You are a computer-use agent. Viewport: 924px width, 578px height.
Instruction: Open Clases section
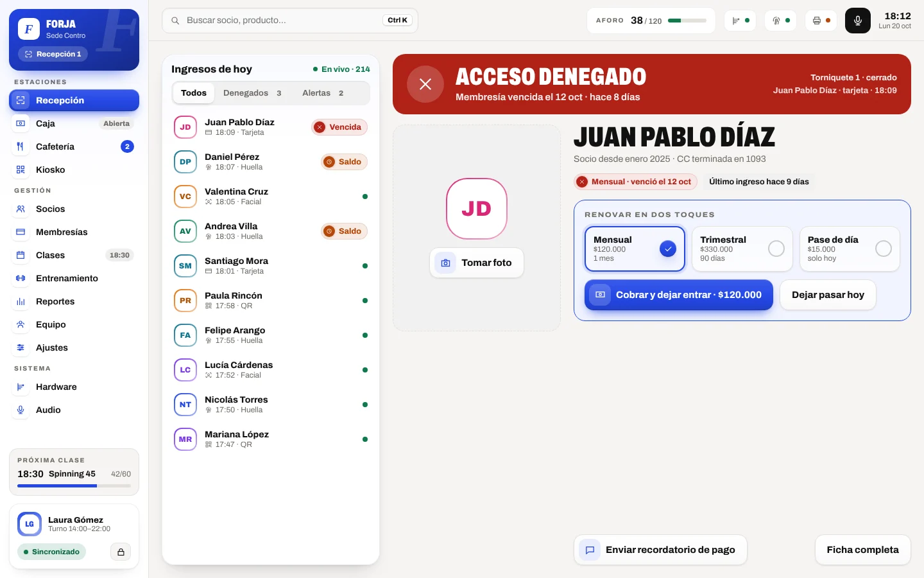point(74,255)
